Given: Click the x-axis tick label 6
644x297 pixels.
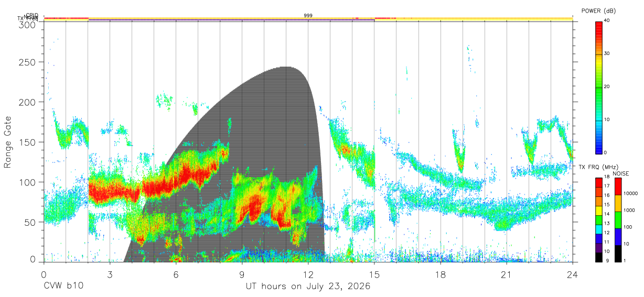Looking at the screenshot, I should [176, 274].
